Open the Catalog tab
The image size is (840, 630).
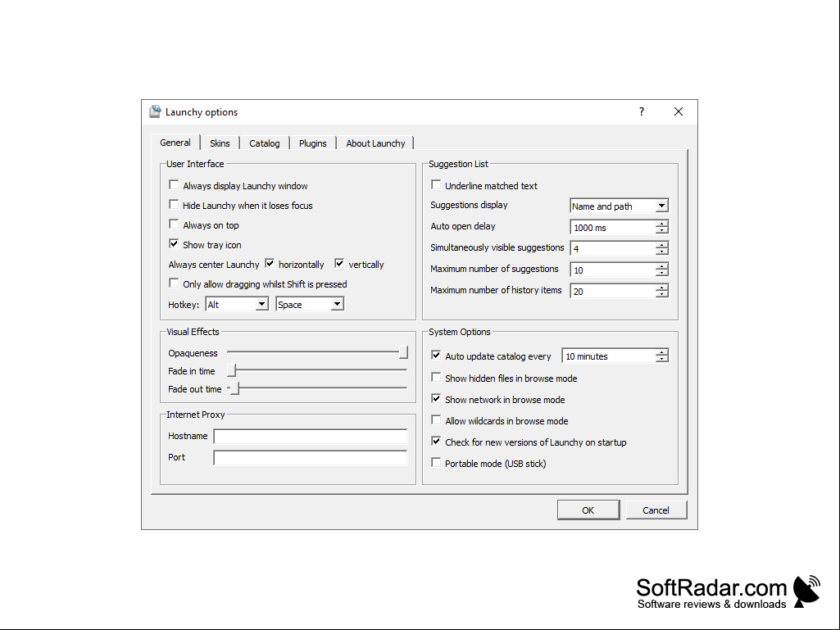[x=264, y=143]
